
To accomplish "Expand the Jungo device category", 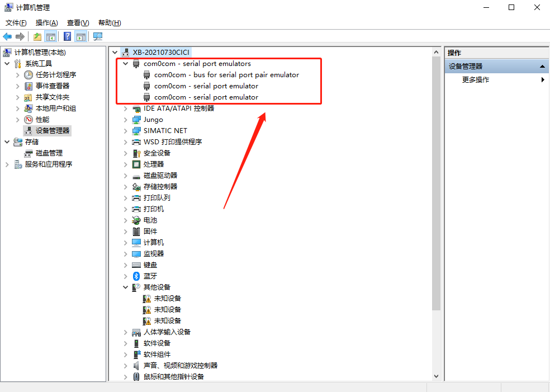I will tap(125, 120).
